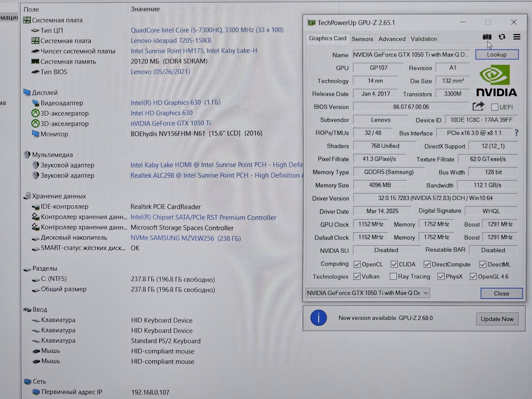Toggle the DirectML checkbox

point(483,264)
